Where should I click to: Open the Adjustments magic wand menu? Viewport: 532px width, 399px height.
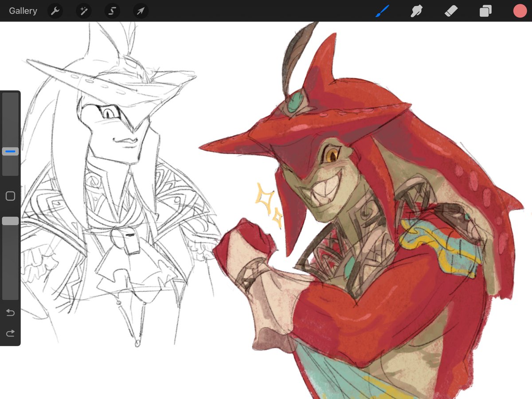pyautogui.click(x=83, y=11)
